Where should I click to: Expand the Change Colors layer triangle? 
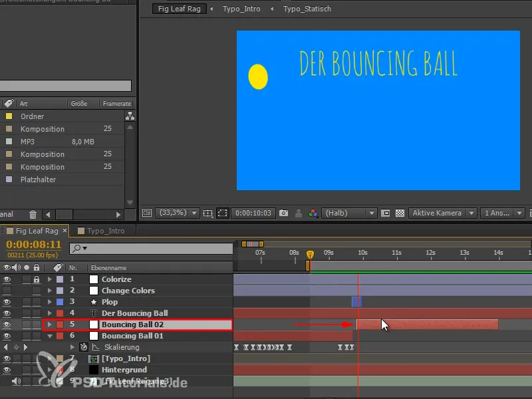coord(50,291)
